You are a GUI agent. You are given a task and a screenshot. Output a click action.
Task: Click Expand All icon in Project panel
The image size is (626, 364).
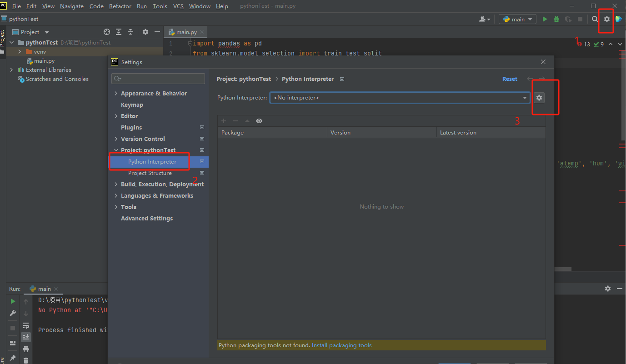coord(119,32)
